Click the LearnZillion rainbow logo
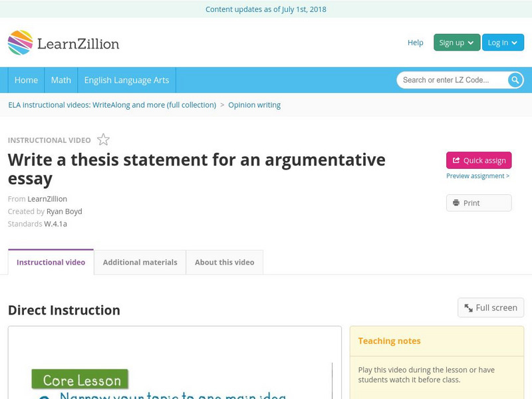 click(x=18, y=43)
